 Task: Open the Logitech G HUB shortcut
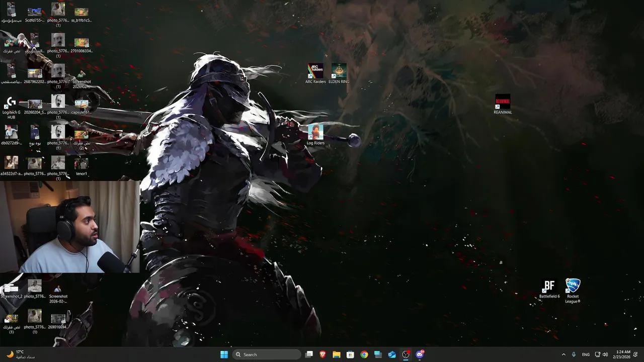pyautogui.click(x=11, y=107)
